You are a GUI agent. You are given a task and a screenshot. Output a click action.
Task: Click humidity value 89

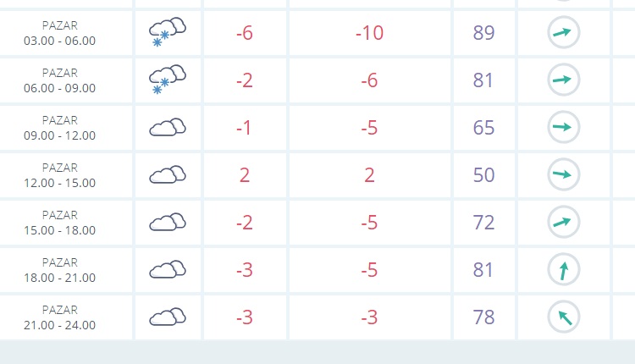point(483,33)
